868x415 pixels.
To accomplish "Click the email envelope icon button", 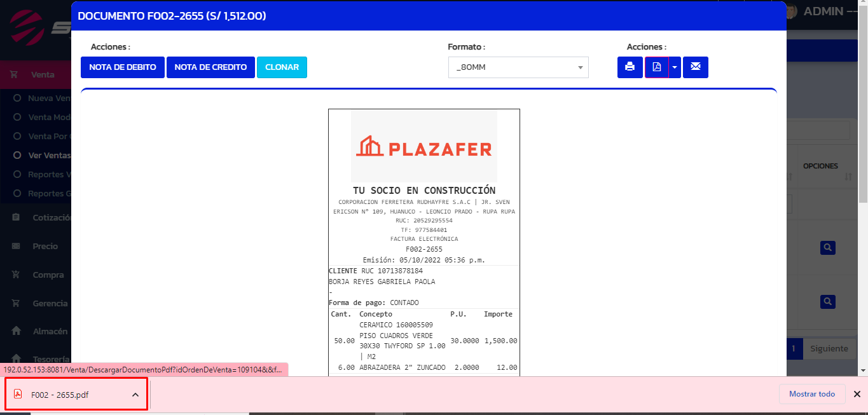I will (696, 67).
